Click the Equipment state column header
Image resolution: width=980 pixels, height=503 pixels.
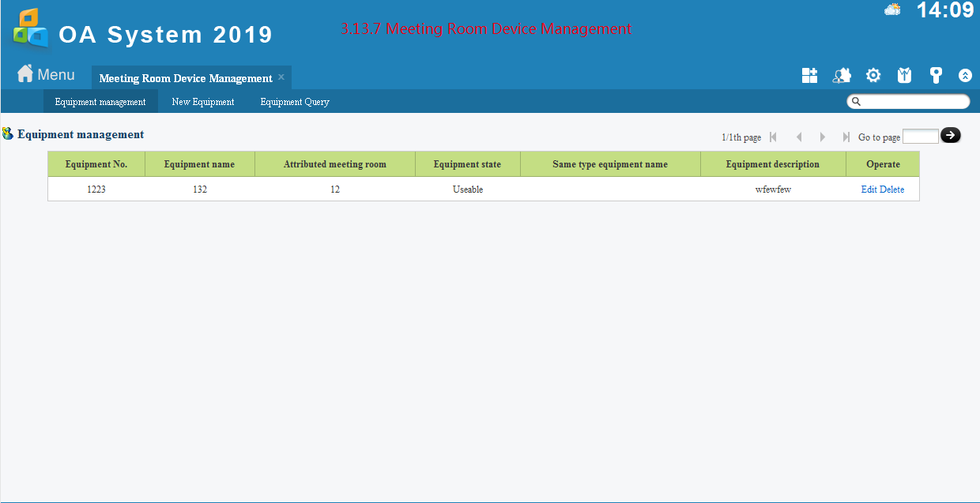468,164
